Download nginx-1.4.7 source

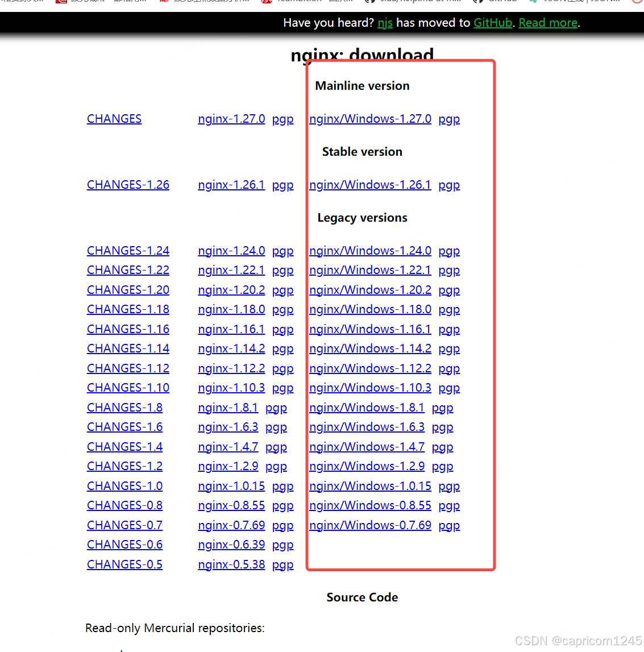tap(228, 447)
